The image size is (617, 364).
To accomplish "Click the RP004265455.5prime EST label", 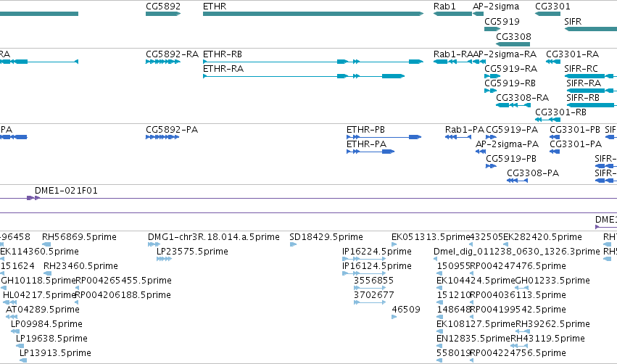I will tap(123, 281).
